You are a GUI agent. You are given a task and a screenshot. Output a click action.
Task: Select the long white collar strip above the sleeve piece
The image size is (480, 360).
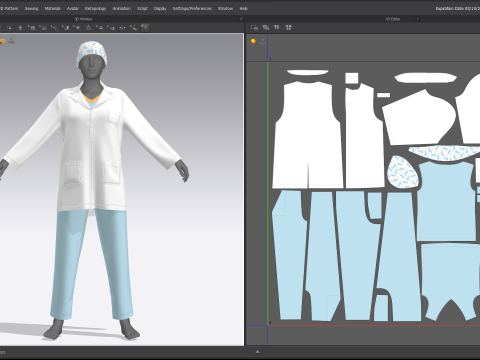point(425,78)
